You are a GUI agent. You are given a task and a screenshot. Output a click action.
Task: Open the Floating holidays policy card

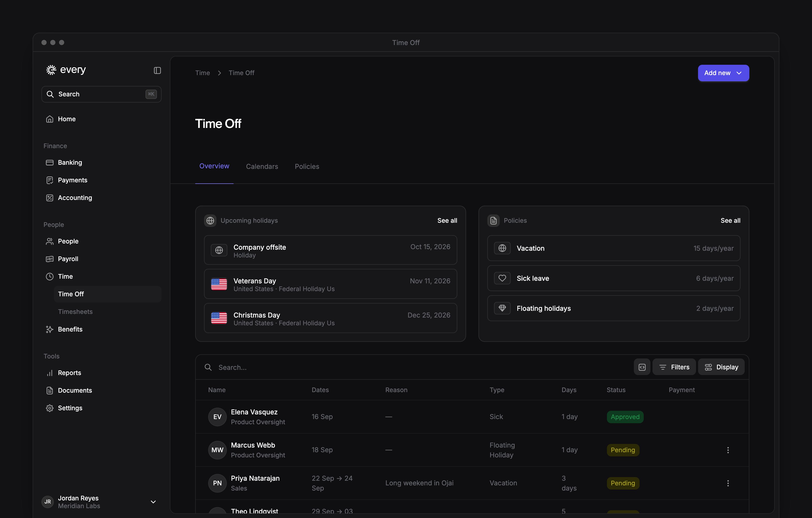[x=613, y=308]
